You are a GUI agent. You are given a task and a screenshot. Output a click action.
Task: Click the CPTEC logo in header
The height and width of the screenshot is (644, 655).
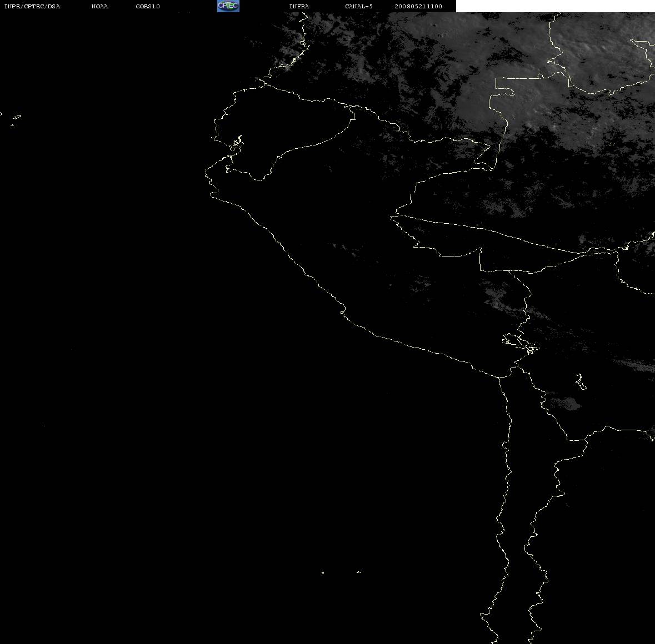(x=228, y=6)
